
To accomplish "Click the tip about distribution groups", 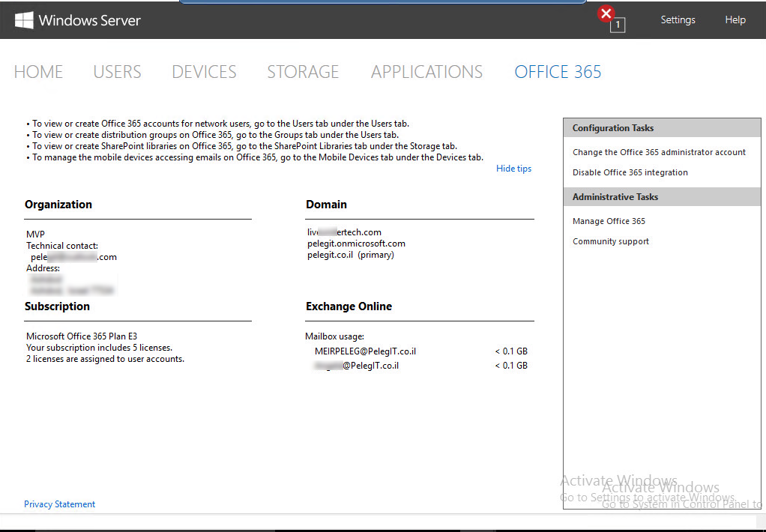I will pos(213,135).
